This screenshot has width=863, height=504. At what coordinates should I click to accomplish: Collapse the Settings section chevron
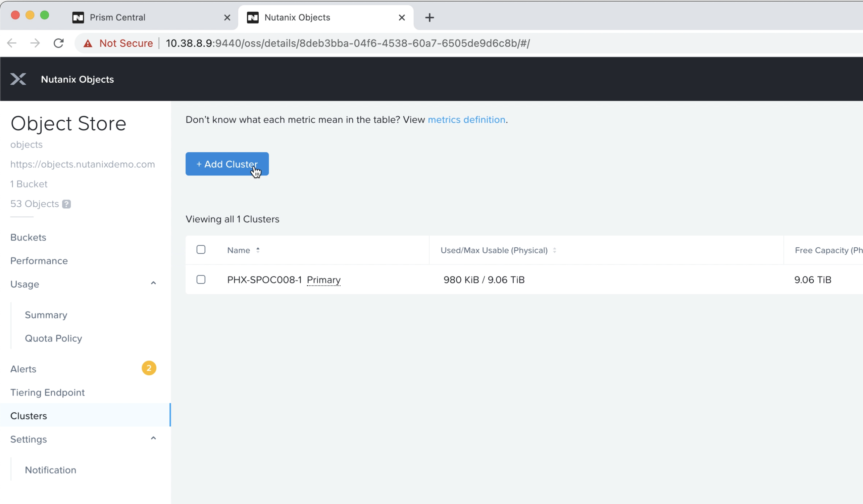[x=153, y=439]
